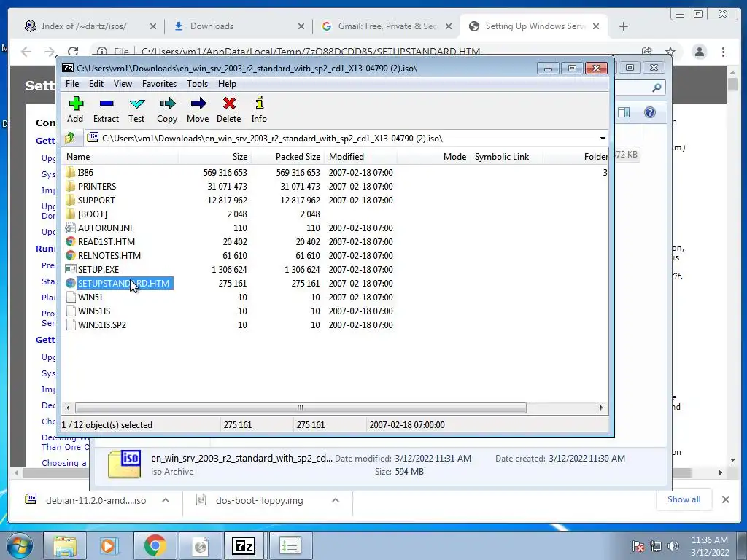Click the 7-Zip address path field

341,139
